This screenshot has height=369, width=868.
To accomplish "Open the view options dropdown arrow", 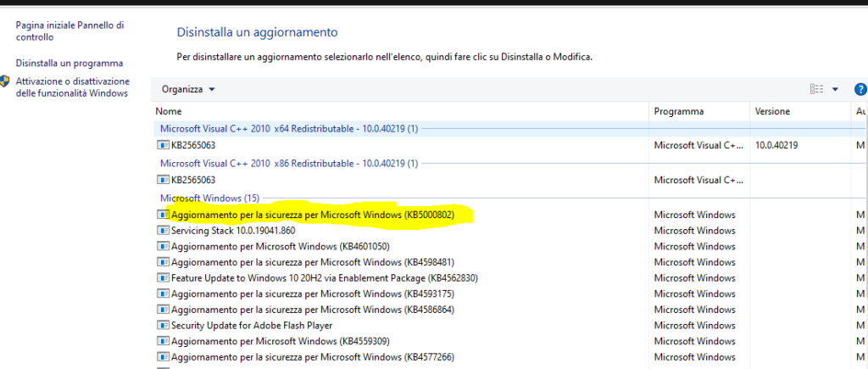I will [835, 90].
